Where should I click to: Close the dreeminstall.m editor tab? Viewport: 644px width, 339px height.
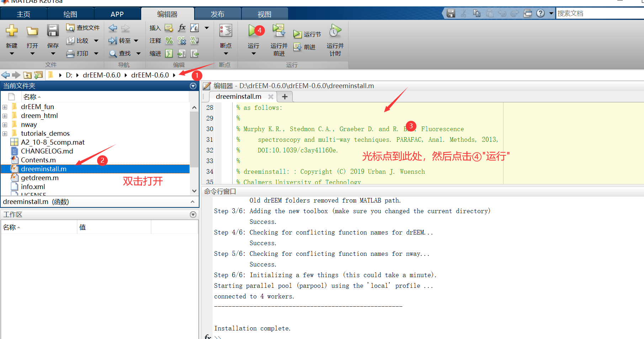click(271, 97)
